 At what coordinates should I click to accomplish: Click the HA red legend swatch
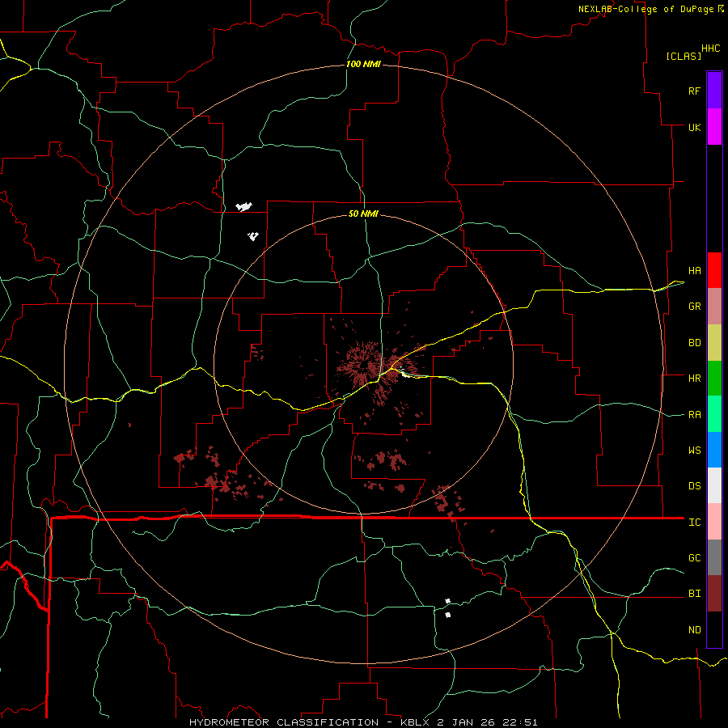pyautogui.click(x=714, y=270)
